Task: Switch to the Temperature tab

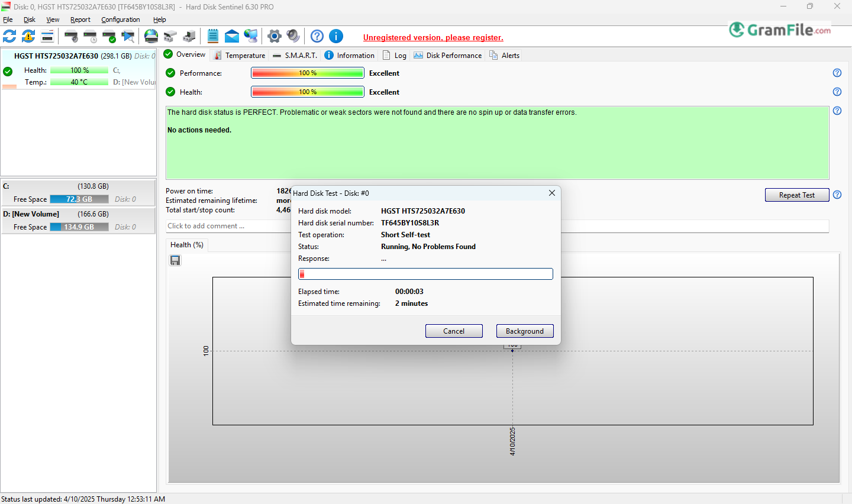Action: tap(239, 55)
